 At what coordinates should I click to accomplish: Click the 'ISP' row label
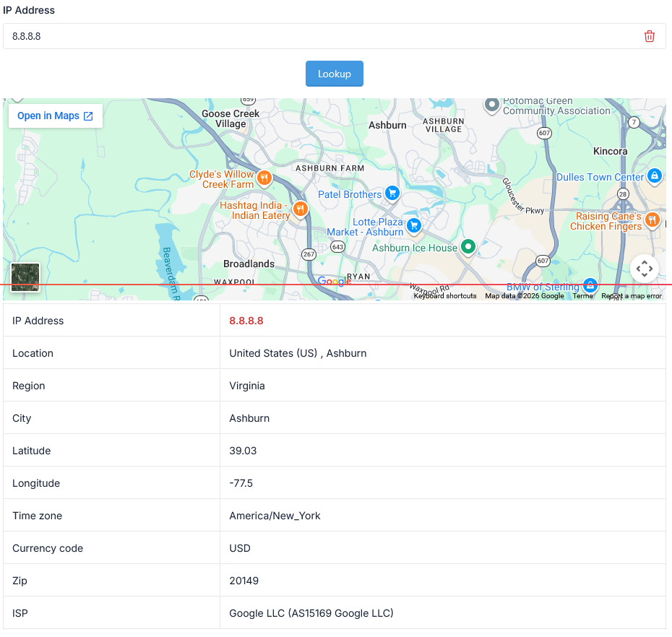click(x=20, y=613)
